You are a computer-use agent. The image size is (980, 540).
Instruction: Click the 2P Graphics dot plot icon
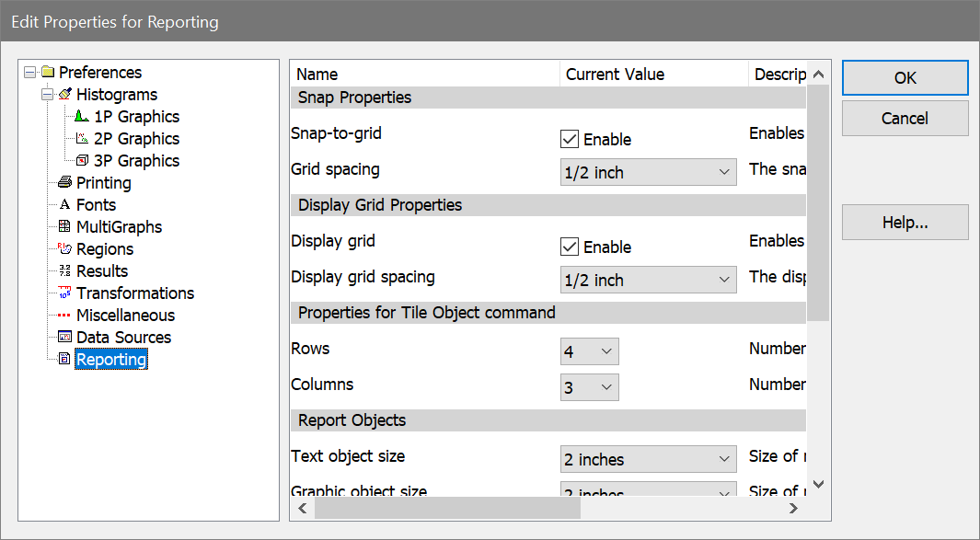pyautogui.click(x=82, y=139)
